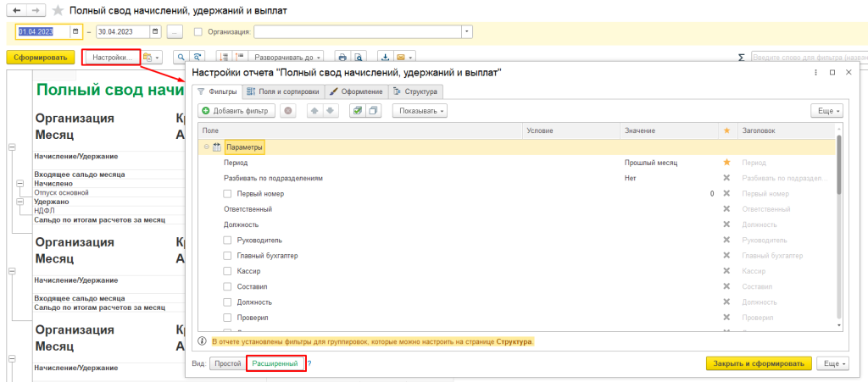Collapse the Параметры group
The height and width of the screenshot is (382, 868).
pos(206,147)
